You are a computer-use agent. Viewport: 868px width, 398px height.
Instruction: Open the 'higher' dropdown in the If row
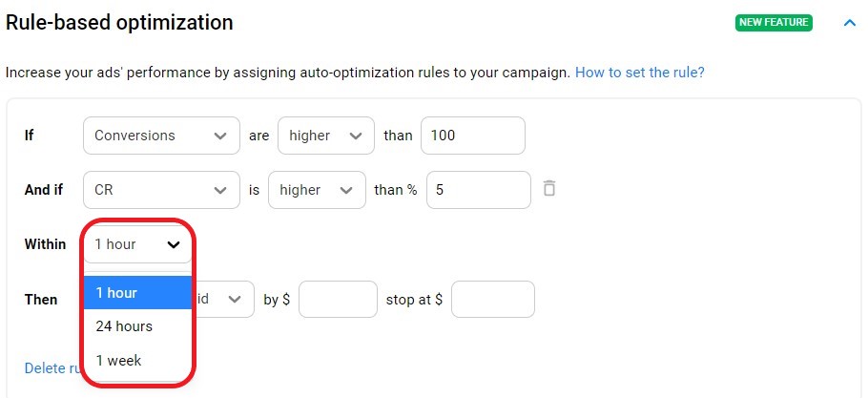coord(324,136)
